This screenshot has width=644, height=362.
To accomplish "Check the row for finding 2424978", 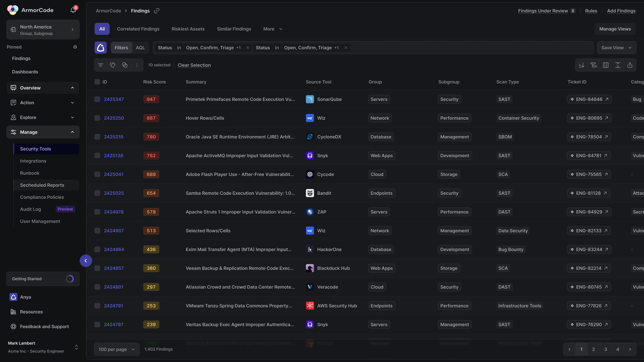I will 97,212.
